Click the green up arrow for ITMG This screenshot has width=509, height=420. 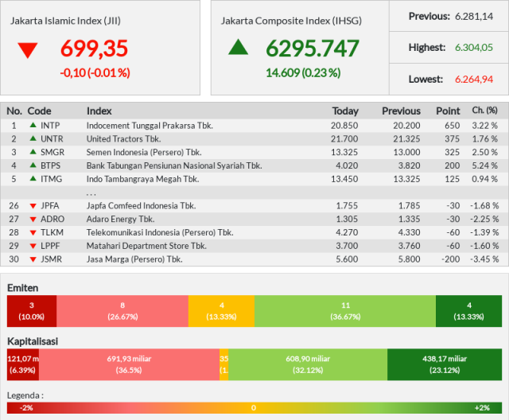pos(33,178)
